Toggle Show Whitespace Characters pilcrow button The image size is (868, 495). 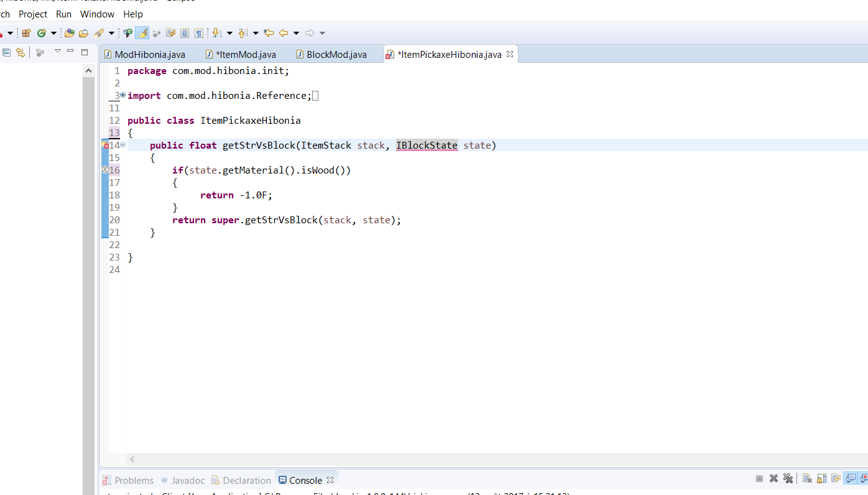199,33
